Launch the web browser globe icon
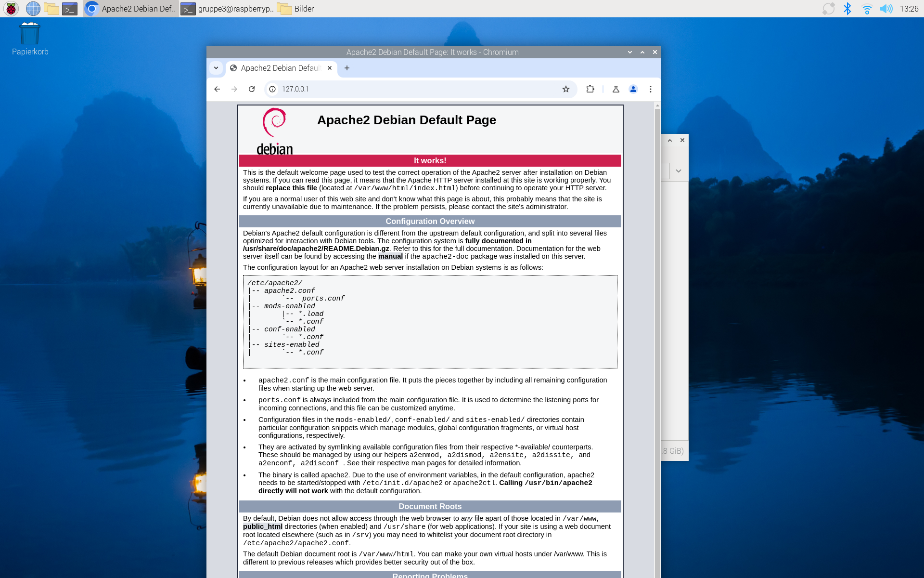This screenshot has width=924, height=578. (x=33, y=9)
